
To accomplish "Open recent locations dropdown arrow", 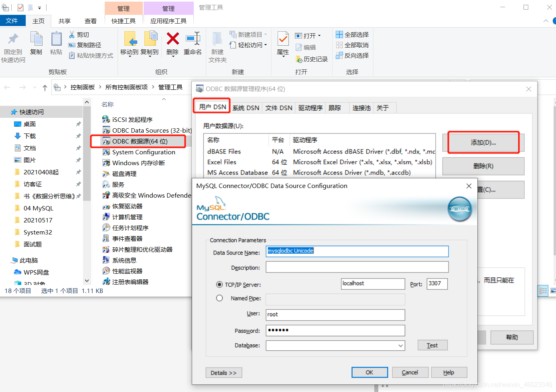I will [34, 87].
